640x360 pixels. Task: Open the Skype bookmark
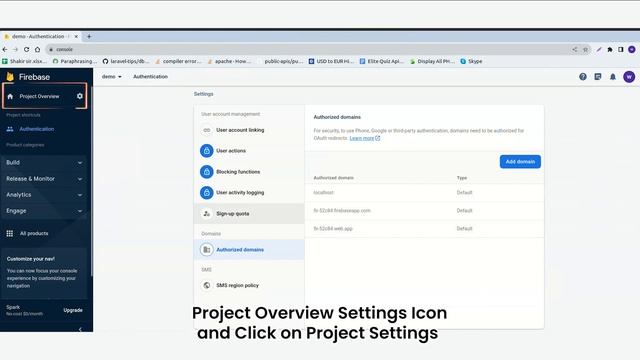(471, 61)
